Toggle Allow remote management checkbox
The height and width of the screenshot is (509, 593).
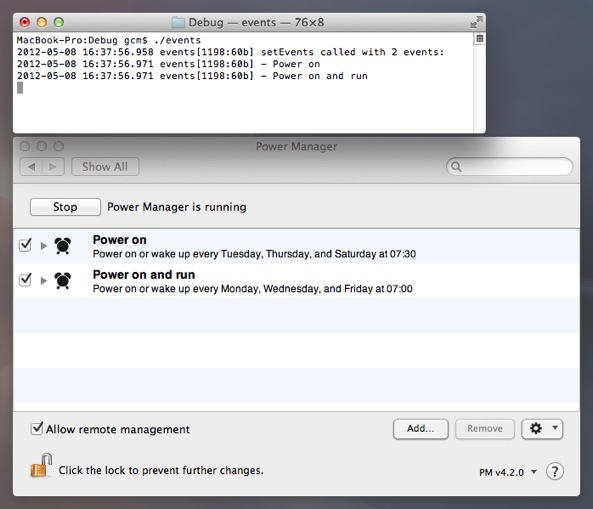37,428
